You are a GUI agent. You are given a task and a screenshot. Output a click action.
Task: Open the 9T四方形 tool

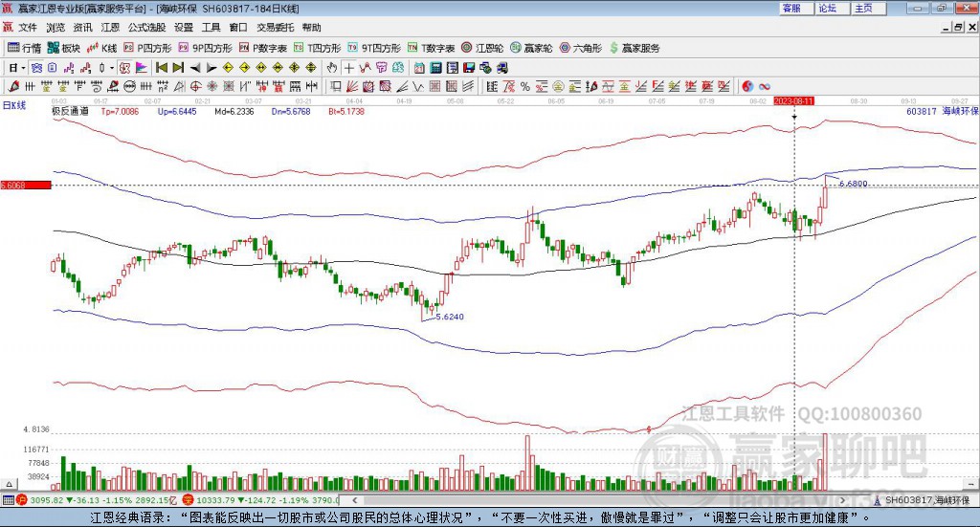[x=374, y=48]
